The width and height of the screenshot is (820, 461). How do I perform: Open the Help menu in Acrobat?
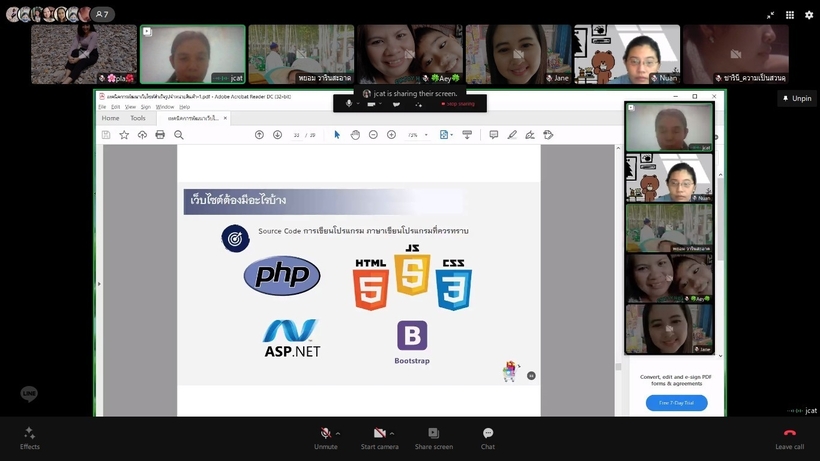click(x=185, y=107)
